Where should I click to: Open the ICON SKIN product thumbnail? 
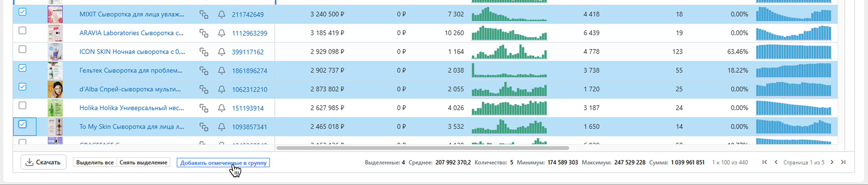pyautogui.click(x=55, y=52)
